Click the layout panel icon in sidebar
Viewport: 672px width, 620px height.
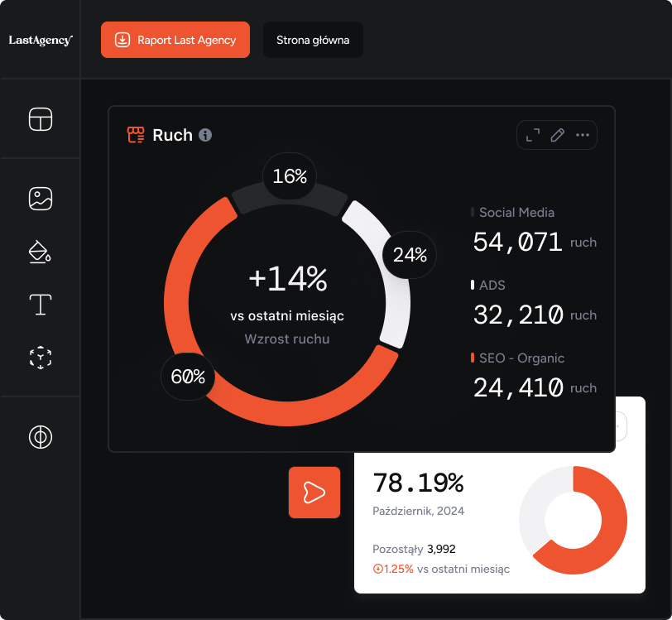[41, 119]
